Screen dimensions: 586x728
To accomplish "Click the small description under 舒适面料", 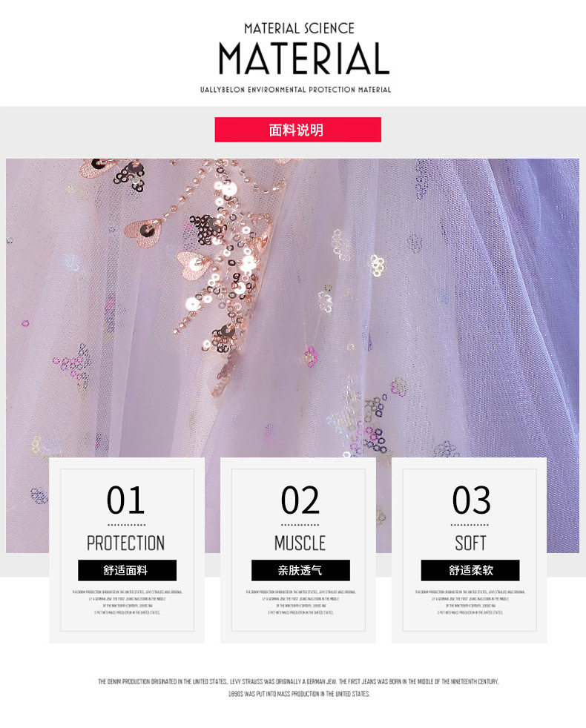I will tap(127, 602).
